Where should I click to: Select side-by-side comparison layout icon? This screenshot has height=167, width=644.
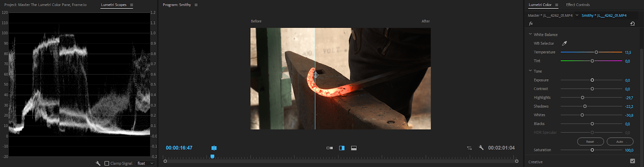(x=330, y=148)
